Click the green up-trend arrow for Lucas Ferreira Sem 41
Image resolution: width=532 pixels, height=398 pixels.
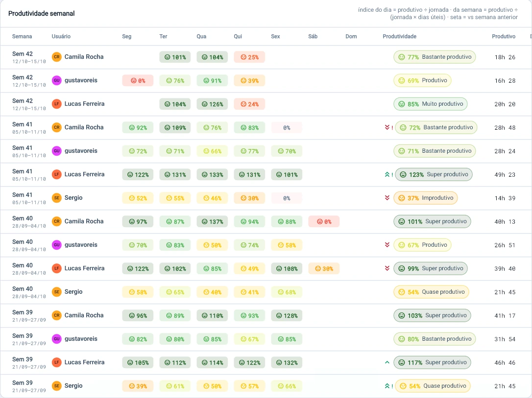pos(387,175)
